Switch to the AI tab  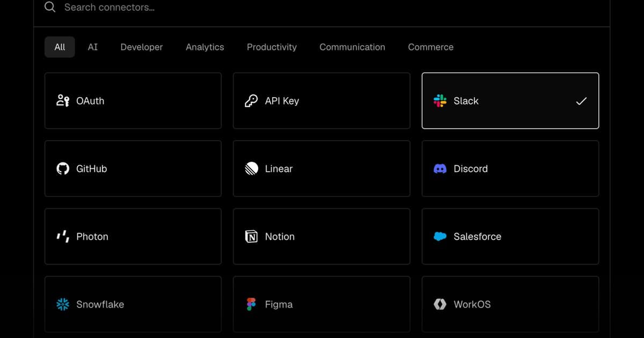pyautogui.click(x=93, y=47)
